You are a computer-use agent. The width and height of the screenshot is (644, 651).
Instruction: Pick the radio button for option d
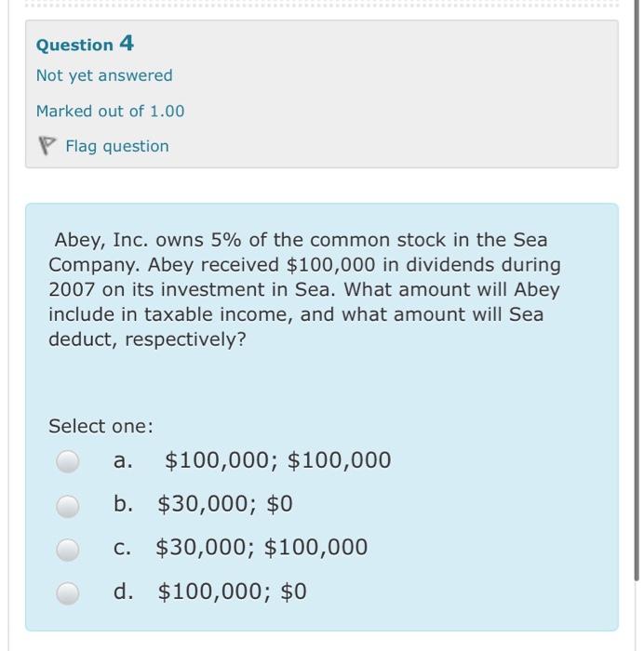pos(68,593)
